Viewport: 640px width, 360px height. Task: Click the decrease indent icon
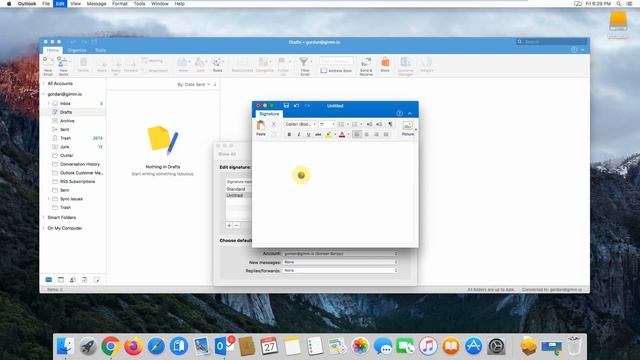coord(369,124)
